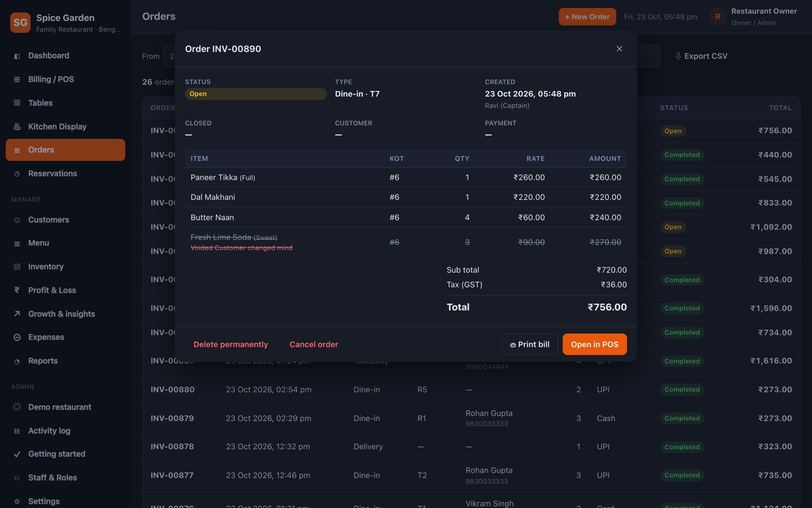Click order INV-00879 in the list
The height and width of the screenshot is (508, 812).
pyautogui.click(x=172, y=419)
